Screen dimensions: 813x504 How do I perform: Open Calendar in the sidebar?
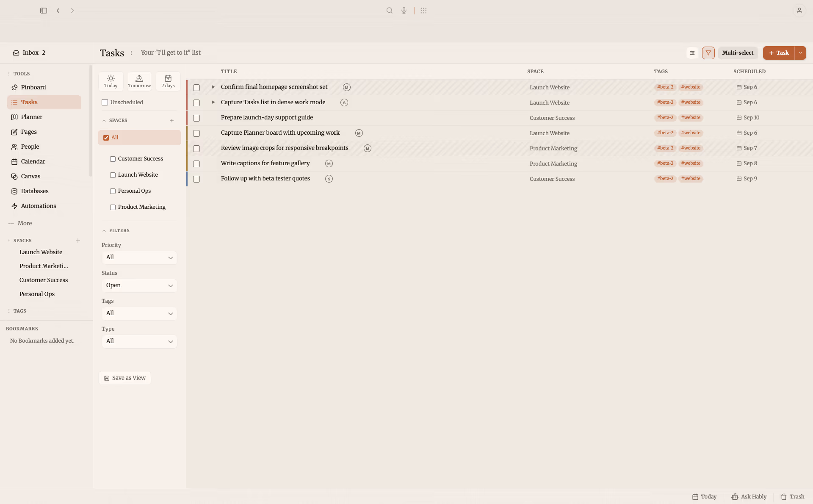44,161
